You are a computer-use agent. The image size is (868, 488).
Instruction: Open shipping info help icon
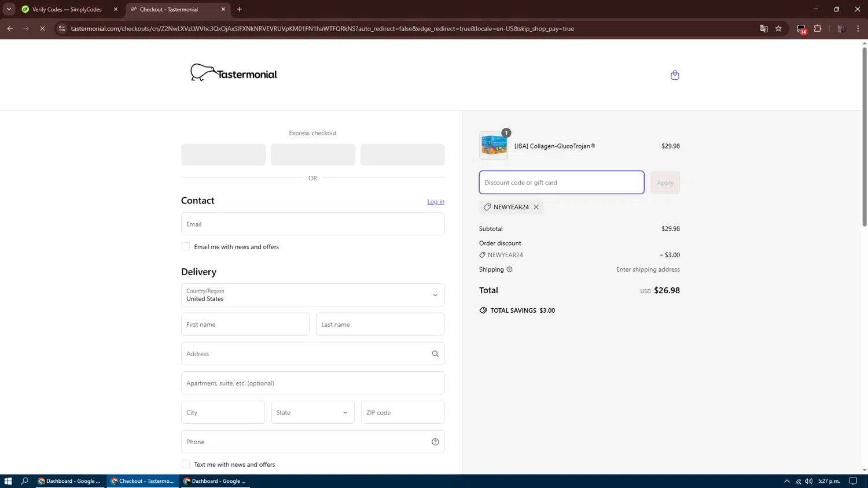tap(509, 269)
